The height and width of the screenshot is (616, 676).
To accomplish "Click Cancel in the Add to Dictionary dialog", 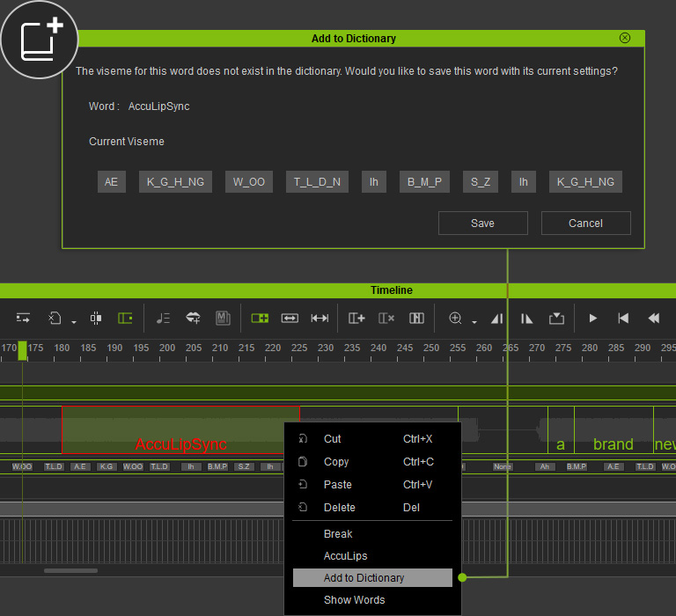I will [x=585, y=224].
